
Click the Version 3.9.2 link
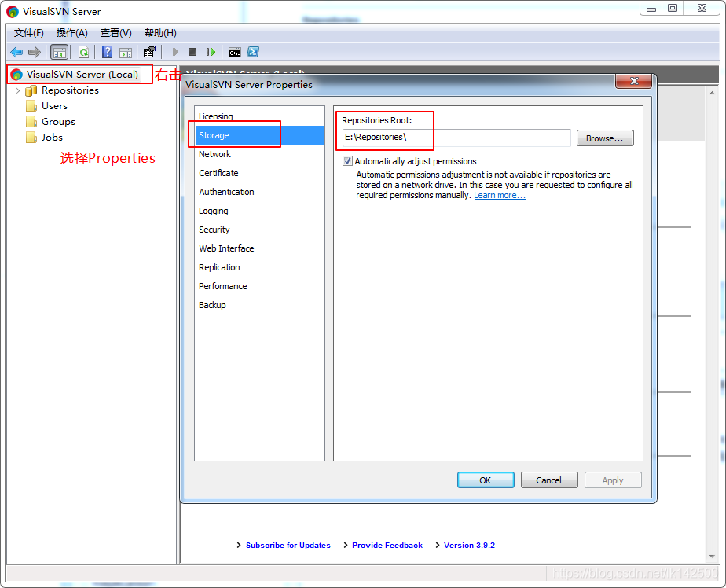[469, 546]
